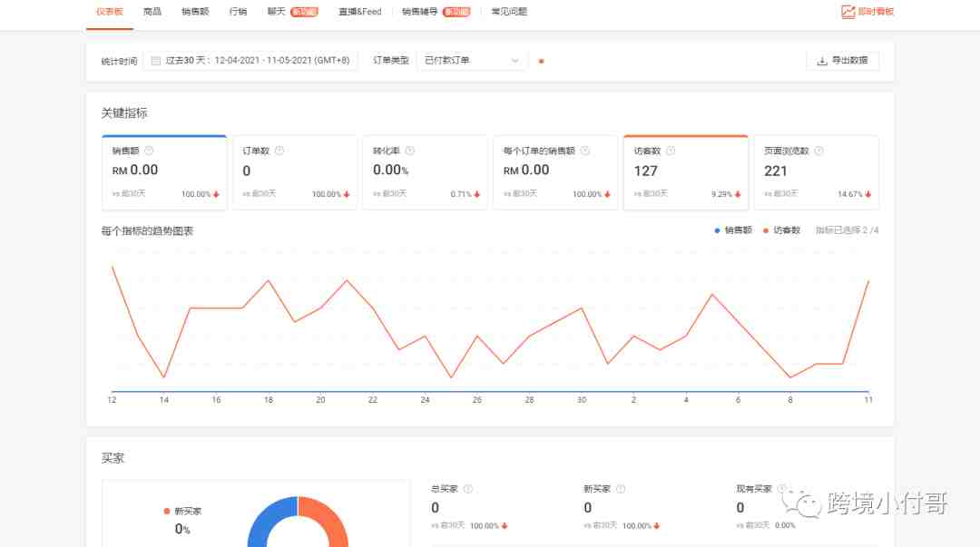Image resolution: width=980 pixels, height=547 pixels.
Task: Open the 行销 marketing tab
Action: [x=238, y=11]
